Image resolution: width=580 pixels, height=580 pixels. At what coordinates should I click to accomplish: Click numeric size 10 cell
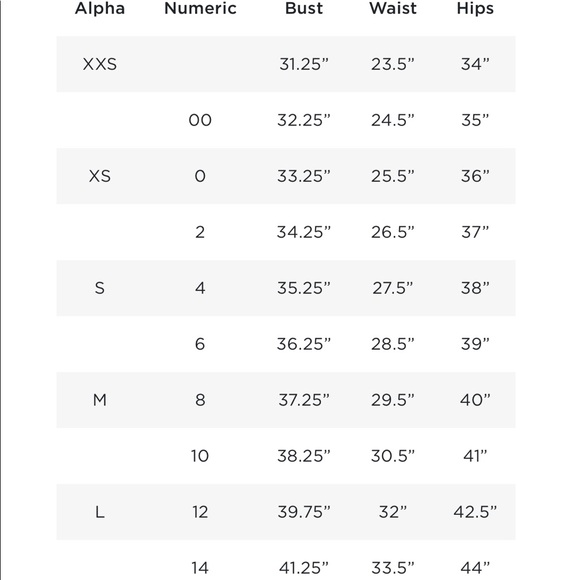coord(200,456)
